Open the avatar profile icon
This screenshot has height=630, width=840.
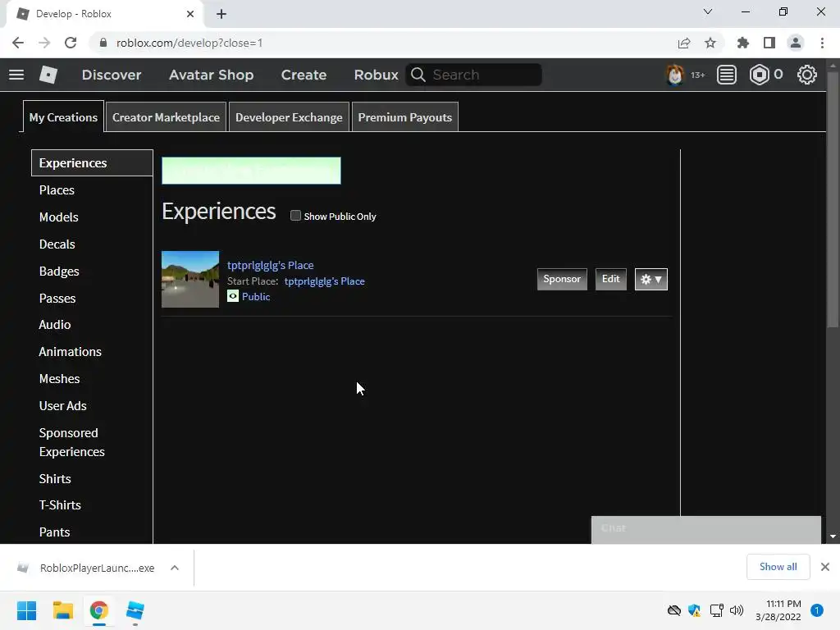coord(675,75)
